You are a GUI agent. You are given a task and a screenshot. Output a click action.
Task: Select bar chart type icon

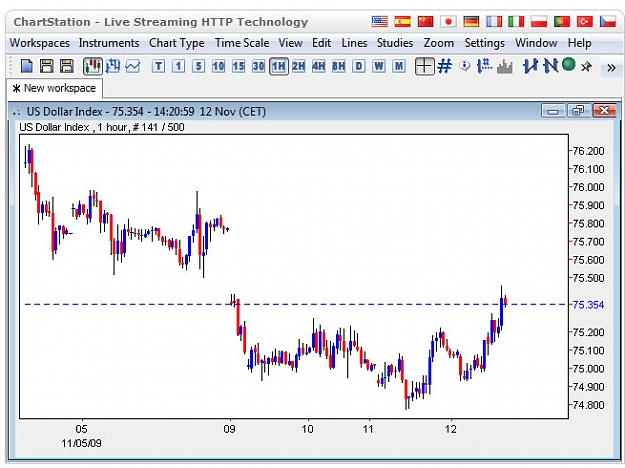coord(113,66)
